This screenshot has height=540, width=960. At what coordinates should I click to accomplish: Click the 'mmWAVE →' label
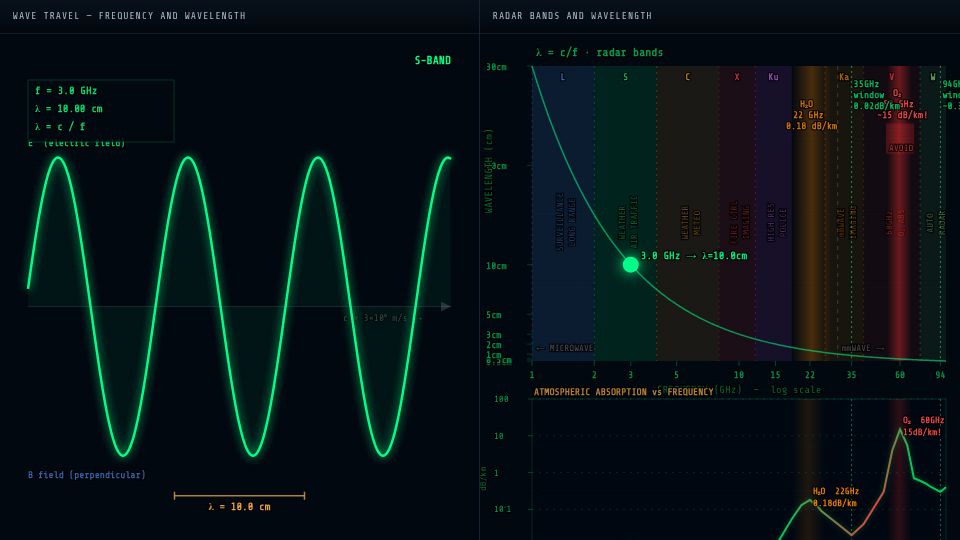(862, 348)
